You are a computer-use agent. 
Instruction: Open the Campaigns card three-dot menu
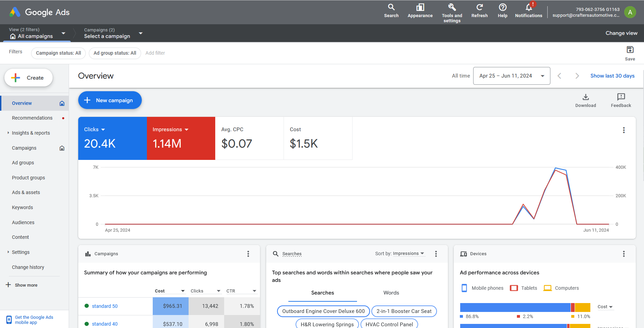point(248,254)
